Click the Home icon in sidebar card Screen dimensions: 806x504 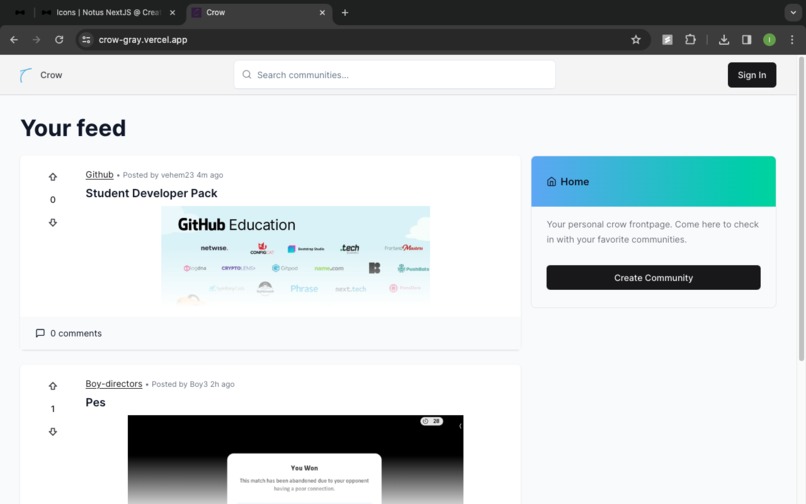point(552,182)
